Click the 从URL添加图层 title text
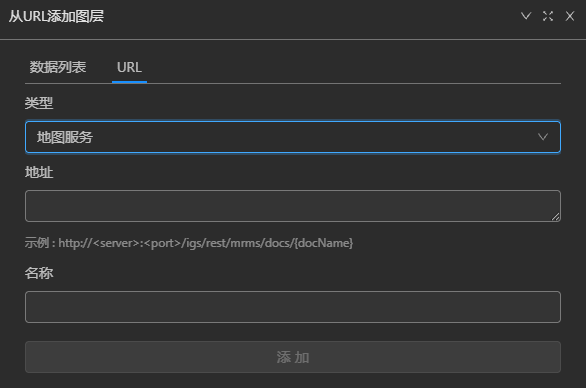Image resolution: width=586 pixels, height=388 pixels. [x=56, y=16]
